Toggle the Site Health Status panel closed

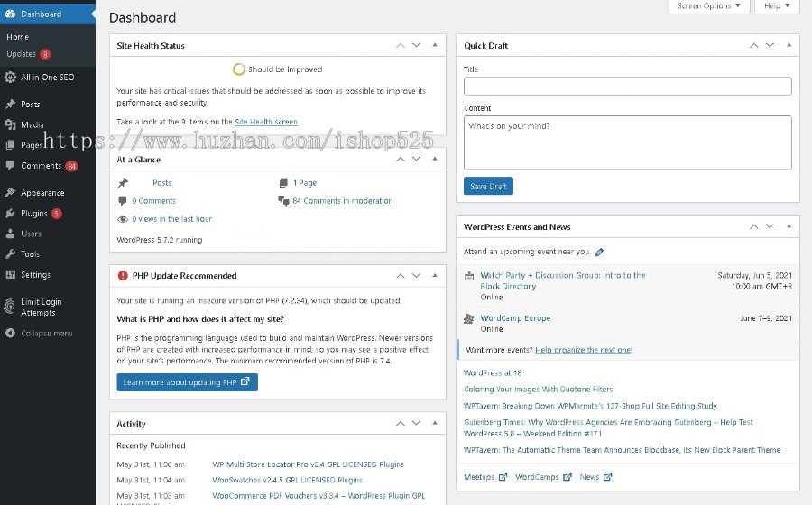click(435, 45)
